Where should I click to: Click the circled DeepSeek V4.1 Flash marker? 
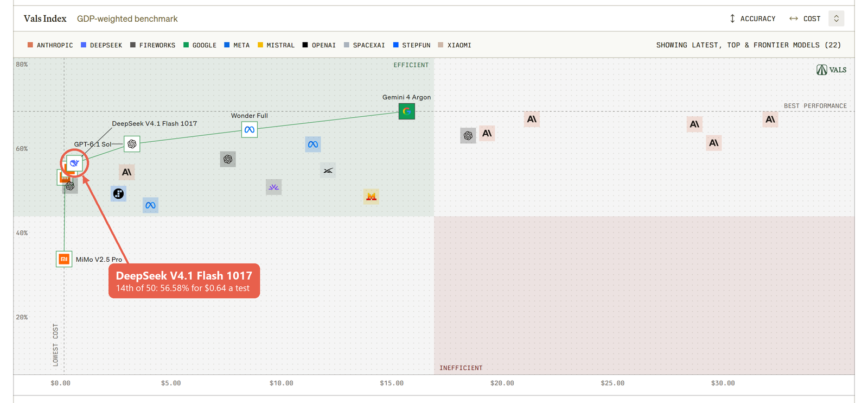pos(74,163)
